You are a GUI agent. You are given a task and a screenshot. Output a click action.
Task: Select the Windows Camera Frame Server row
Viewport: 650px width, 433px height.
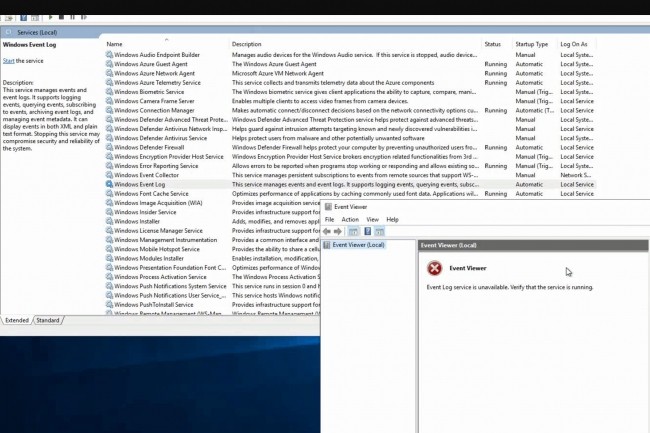tap(350, 101)
